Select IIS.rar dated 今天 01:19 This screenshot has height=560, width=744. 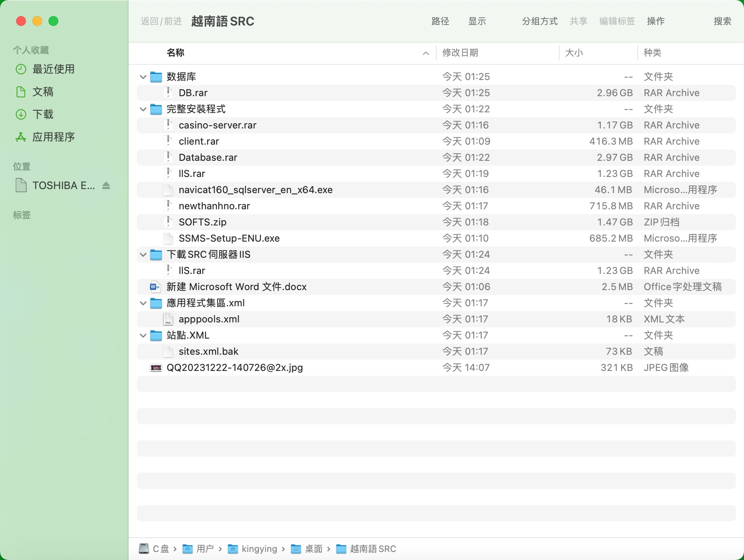[x=436, y=174]
